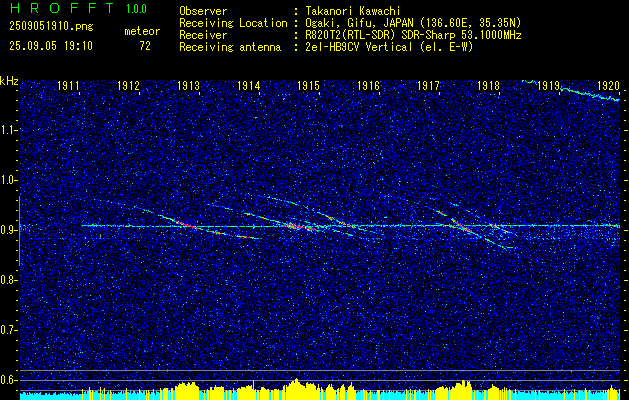The height and width of the screenshot is (400, 629).
Task: Click the date stamp 25.09.05 19:10
Action: (51, 46)
